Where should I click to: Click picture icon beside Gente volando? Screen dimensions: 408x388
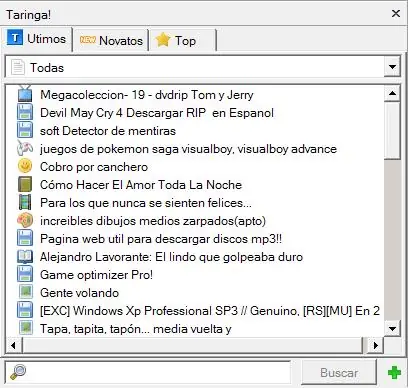tap(25, 292)
